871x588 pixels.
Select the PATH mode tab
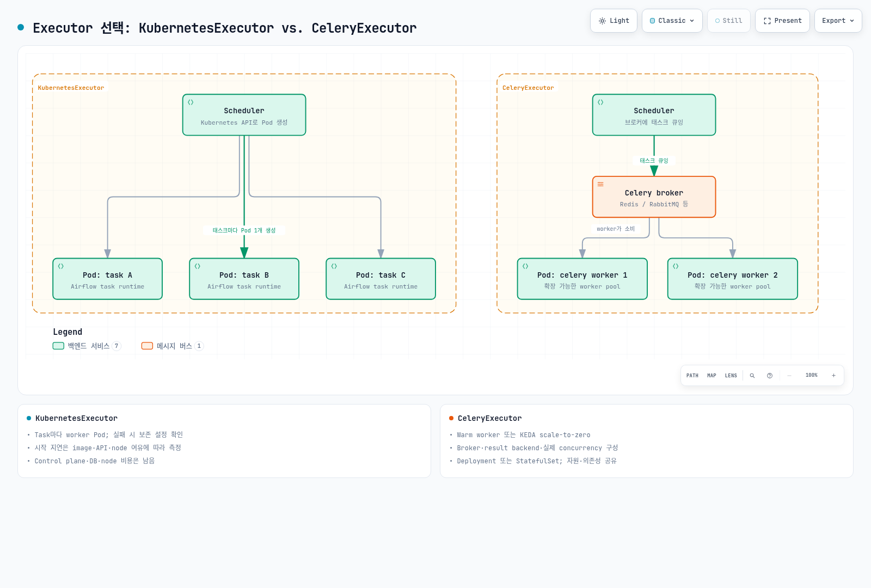coord(692,376)
